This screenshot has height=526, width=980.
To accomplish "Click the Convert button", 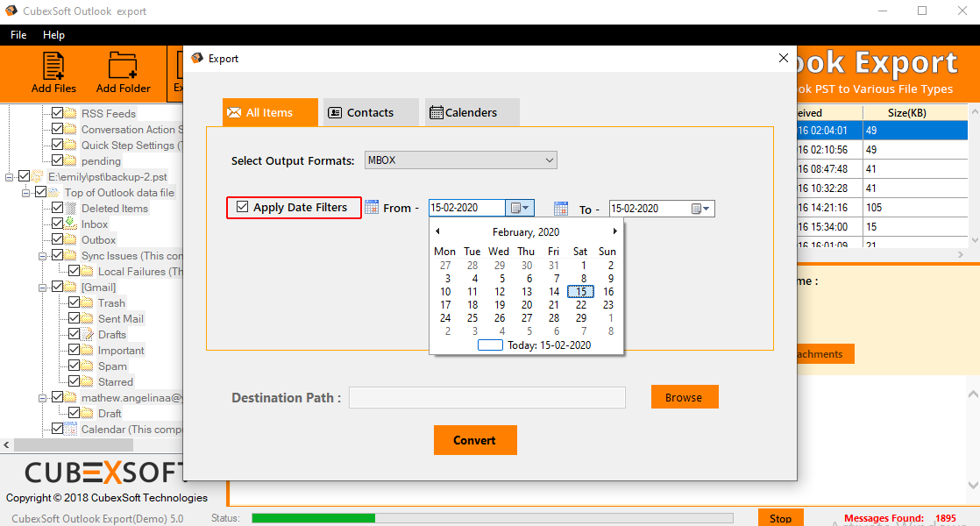I will [475, 440].
